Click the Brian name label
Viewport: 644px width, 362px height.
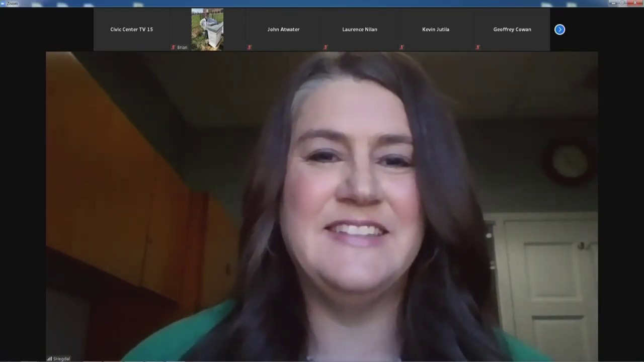pyautogui.click(x=182, y=47)
